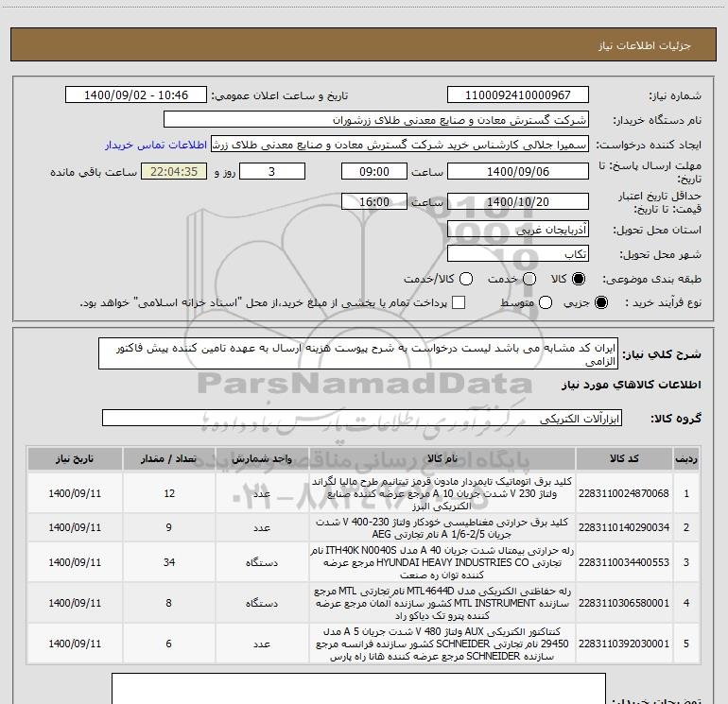Click the request creator field سمیرا جلالی
Screen dimensions: 728x704
pos(400,145)
